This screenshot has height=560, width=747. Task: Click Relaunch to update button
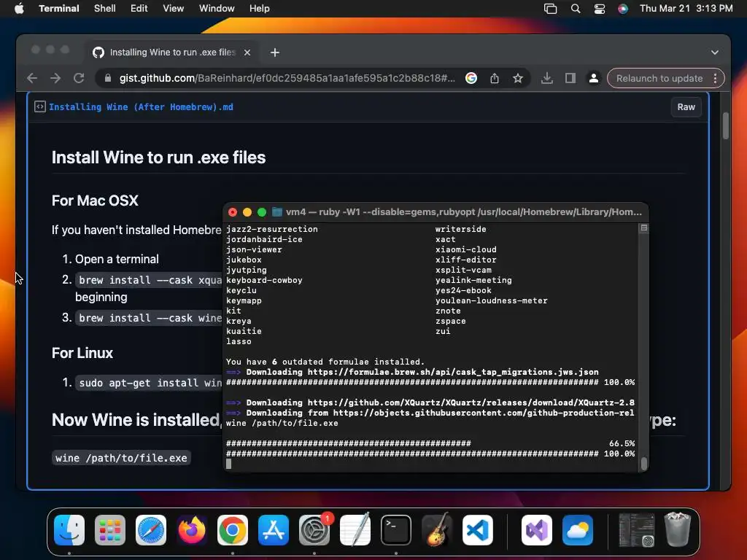[659, 78]
